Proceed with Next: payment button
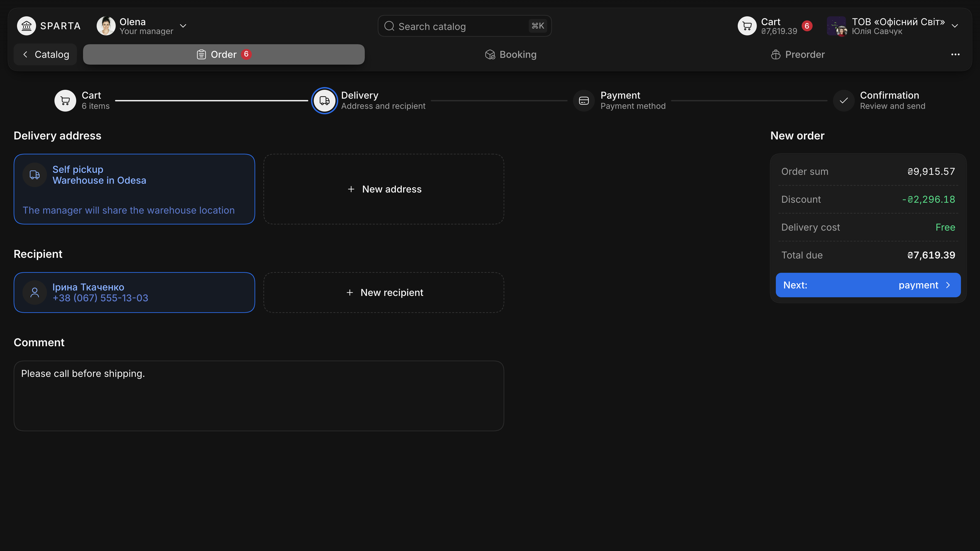 point(868,285)
